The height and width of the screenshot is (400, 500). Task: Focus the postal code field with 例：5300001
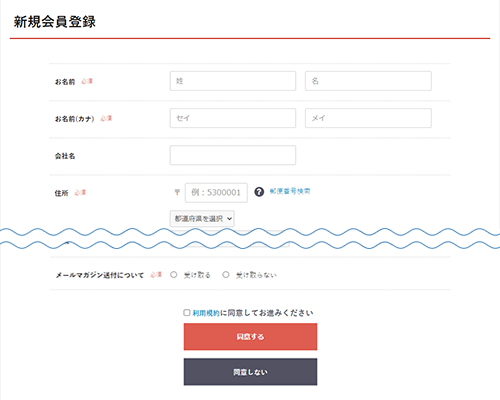pos(216,193)
